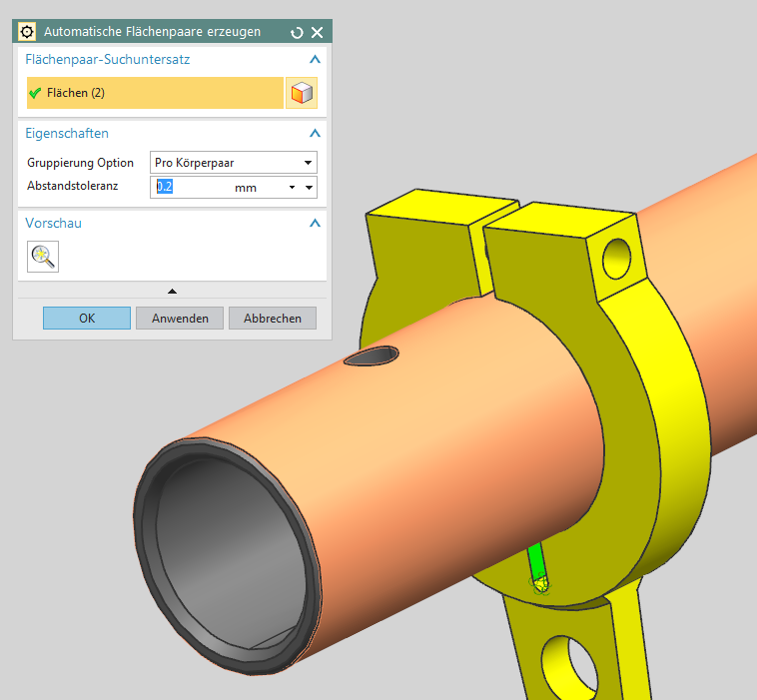Click the Abstandstoleranz value field
Image resolution: width=757 pixels, height=700 pixels.
coord(193,187)
